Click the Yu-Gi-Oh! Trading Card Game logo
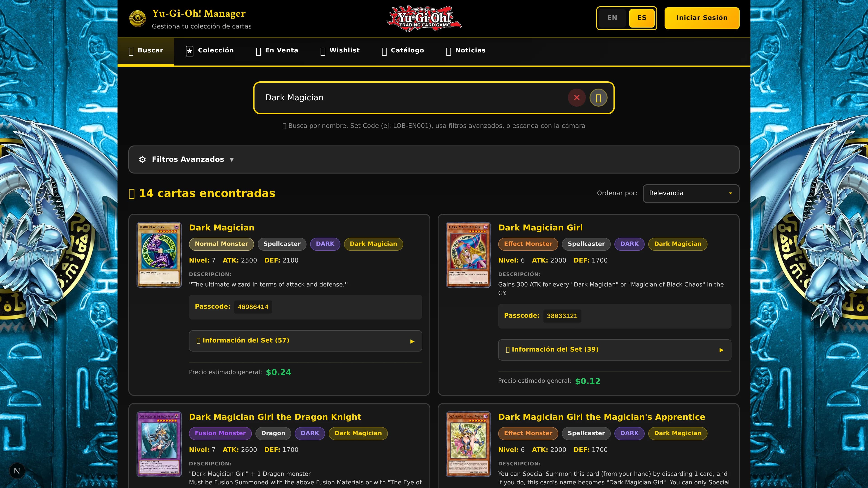 [x=424, y=18]
